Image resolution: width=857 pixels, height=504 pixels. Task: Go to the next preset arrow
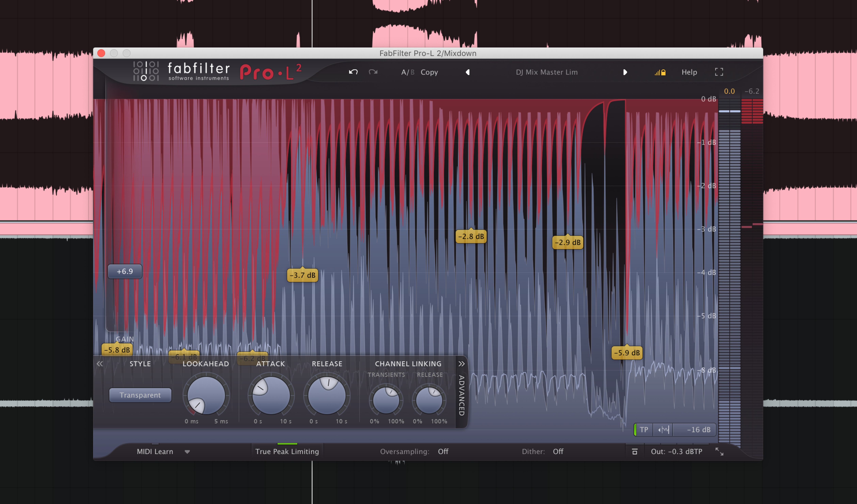click(x=625, y=72)
